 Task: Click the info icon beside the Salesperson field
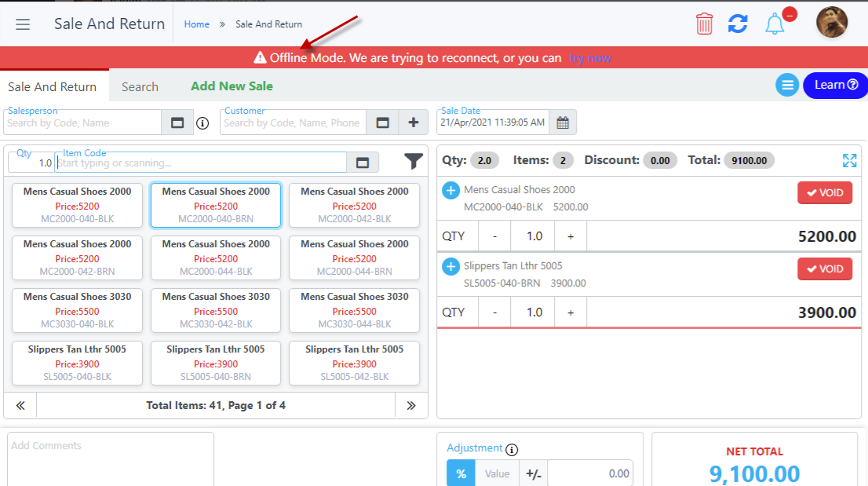point(202,122)
